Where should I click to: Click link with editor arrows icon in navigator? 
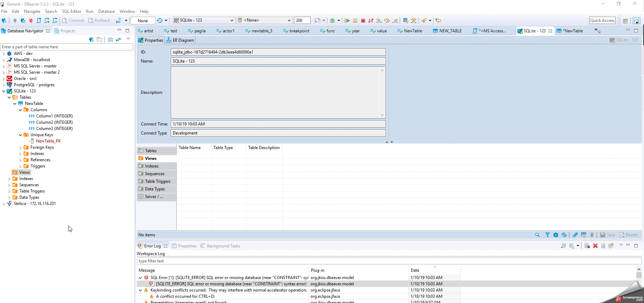[119, 40]
